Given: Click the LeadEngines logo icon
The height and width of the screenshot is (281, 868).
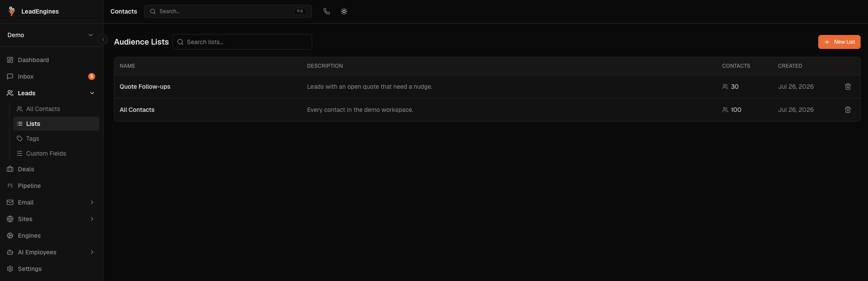Looking at the screenshot, I should (x=12, y=11).
